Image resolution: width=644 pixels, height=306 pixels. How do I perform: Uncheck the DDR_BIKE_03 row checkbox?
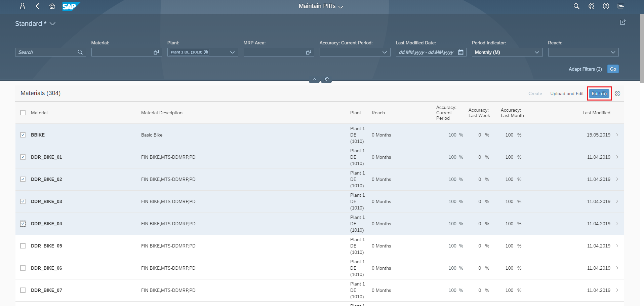pyautogui.click(x=23, y=201)
